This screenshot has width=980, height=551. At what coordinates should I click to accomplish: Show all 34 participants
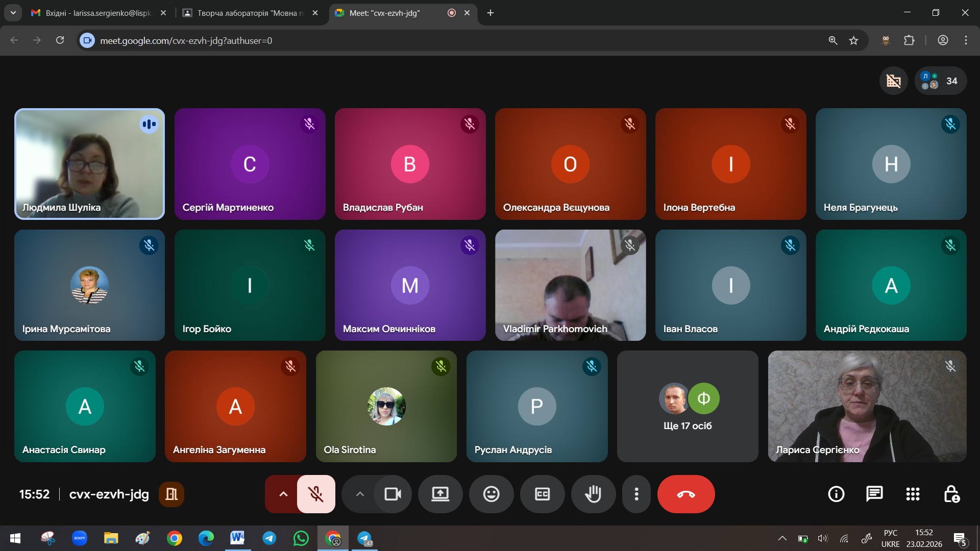(x=941, y=81)
